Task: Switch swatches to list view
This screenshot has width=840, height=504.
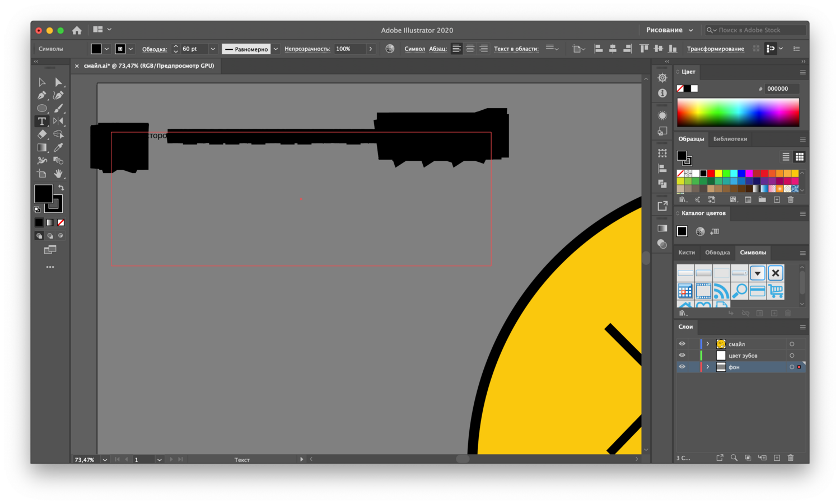Action: [x=786, y=157]
